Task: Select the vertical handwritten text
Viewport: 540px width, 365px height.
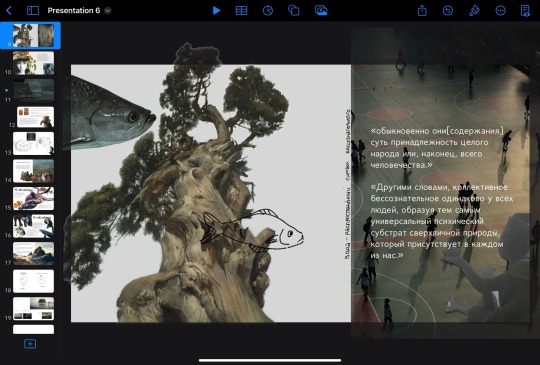Action: point(347,184)
